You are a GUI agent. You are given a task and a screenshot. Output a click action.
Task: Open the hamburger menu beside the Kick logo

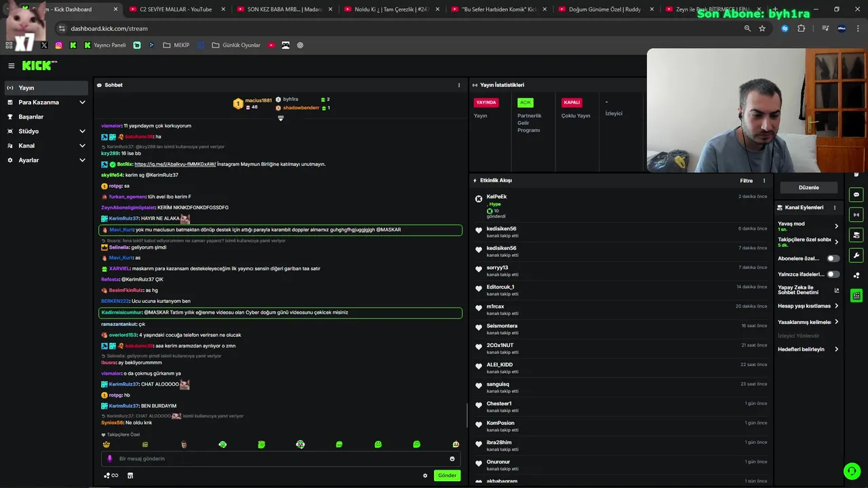[12, 66]
